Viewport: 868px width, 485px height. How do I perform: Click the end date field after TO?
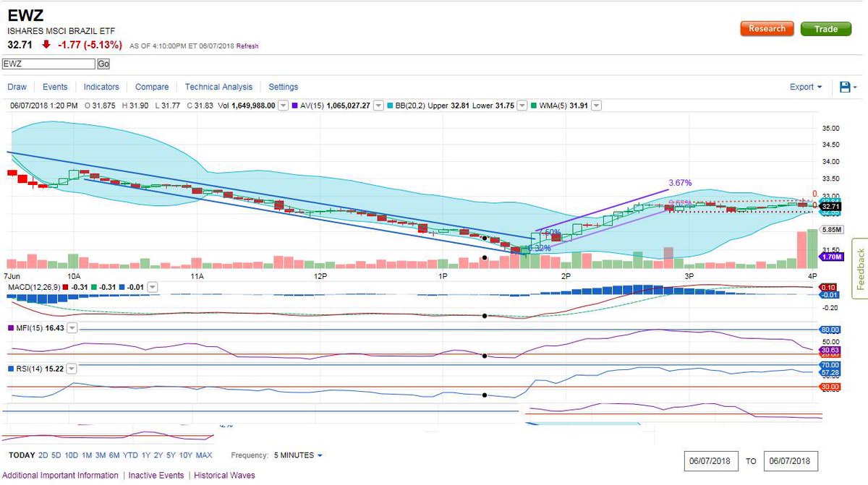791,460
